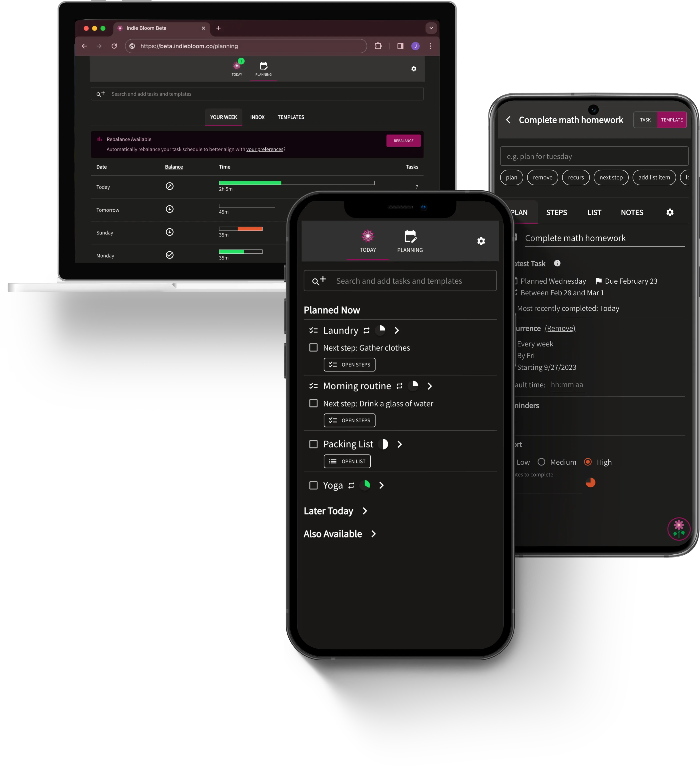Click the recurring task icon next to Yoga
Screen dimensions: 700x766
pyautogui.click(x=351, y=485)
